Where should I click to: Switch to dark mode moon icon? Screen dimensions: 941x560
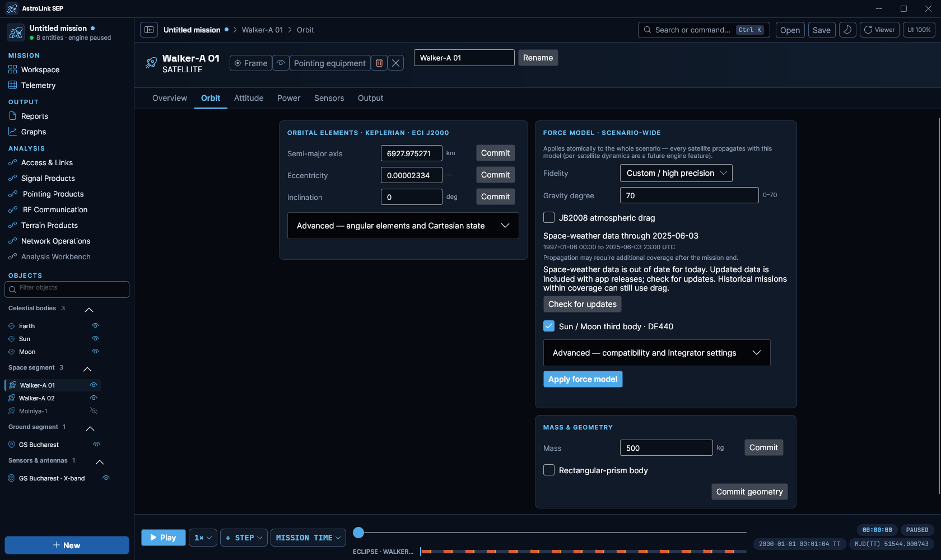[x=847, y=30]
